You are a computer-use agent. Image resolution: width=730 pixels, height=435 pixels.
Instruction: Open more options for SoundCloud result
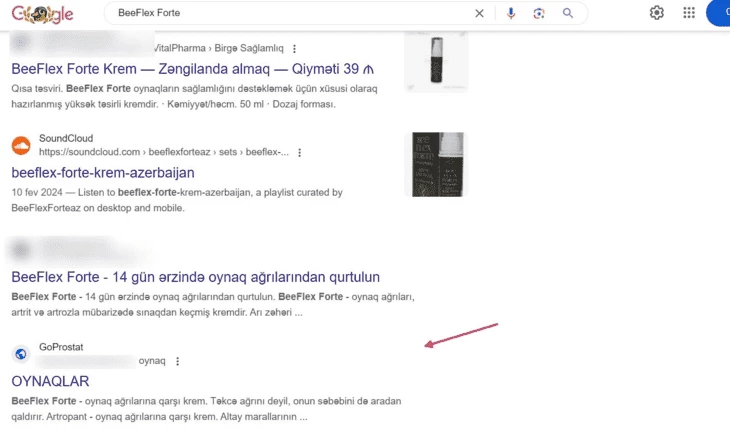point(299,152)
